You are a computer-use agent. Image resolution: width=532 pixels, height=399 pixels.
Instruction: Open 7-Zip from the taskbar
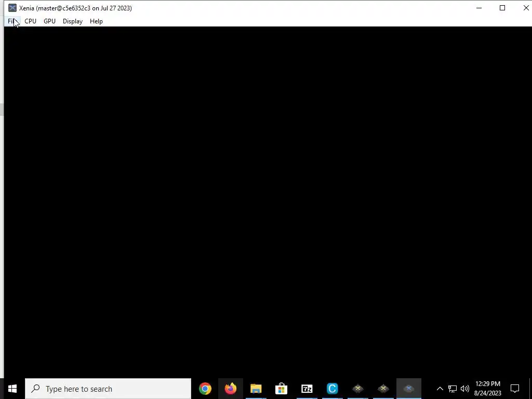[307, 389]
